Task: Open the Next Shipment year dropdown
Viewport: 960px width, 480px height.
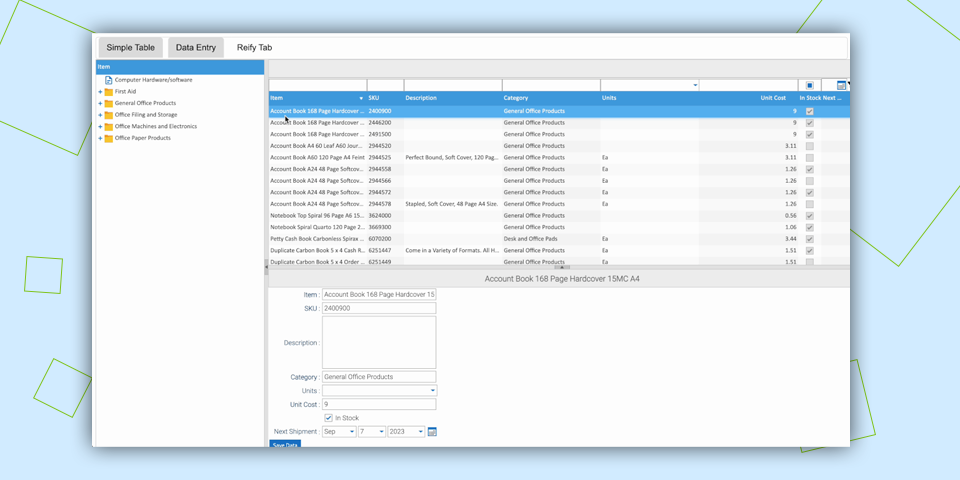Action: (421, 432)
